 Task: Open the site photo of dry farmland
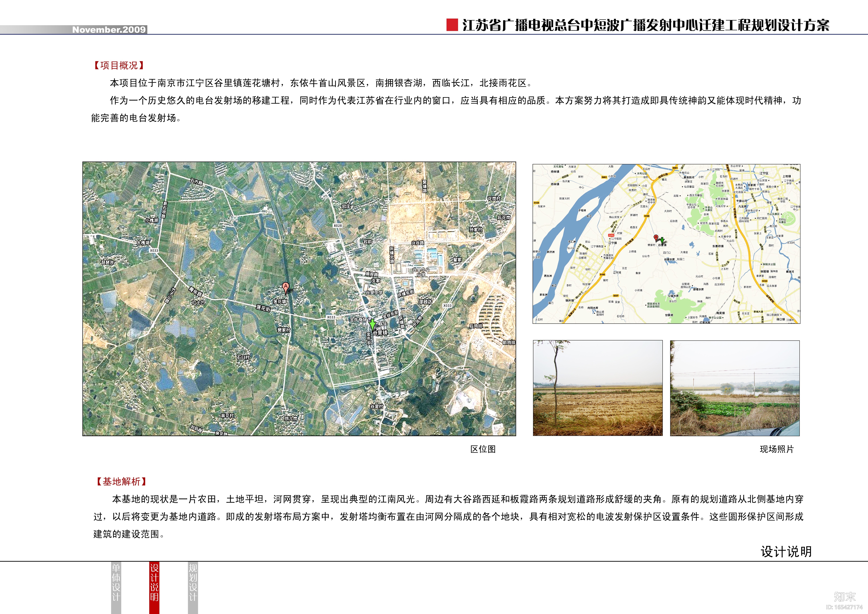point(598,388)
